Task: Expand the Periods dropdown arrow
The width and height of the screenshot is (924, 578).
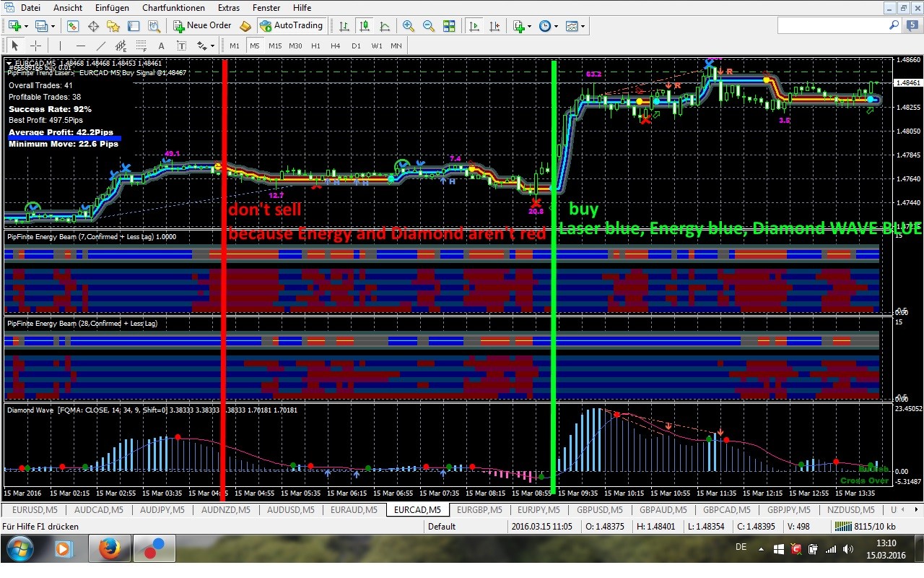Action: click(x=557, y=27)
